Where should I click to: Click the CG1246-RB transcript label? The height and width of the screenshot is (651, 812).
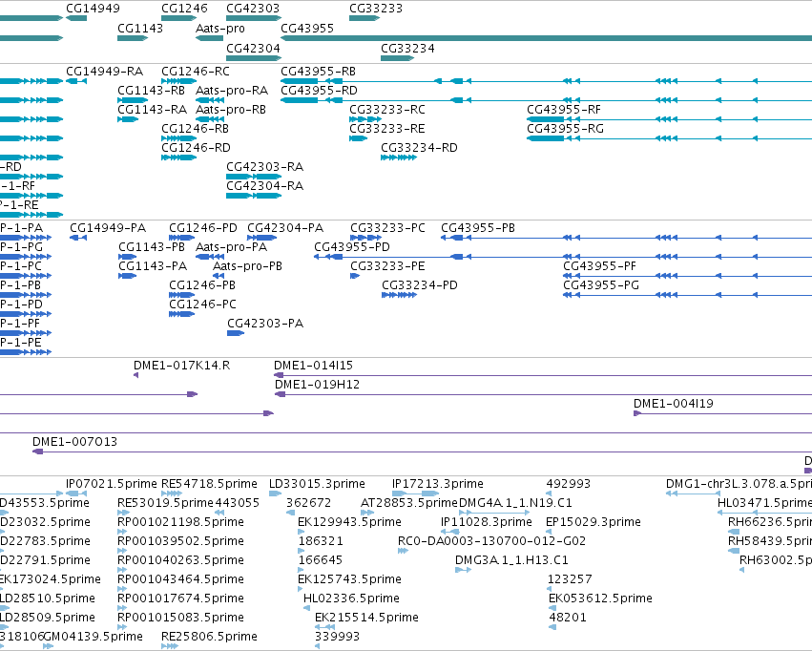(x=196, y=129)
